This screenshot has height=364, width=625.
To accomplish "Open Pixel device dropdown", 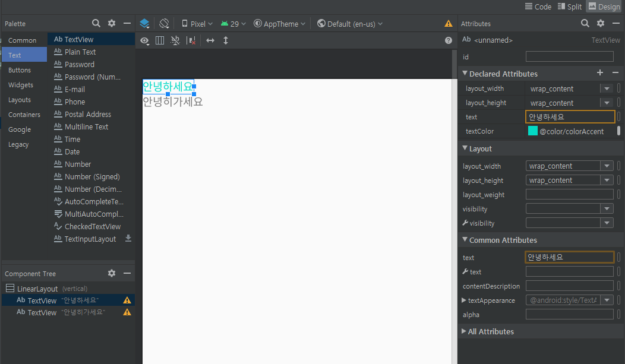I will (197, 24).
